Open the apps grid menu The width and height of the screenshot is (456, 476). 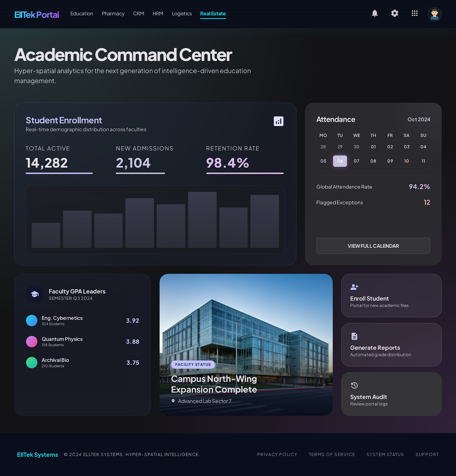[x=414, y=13]
